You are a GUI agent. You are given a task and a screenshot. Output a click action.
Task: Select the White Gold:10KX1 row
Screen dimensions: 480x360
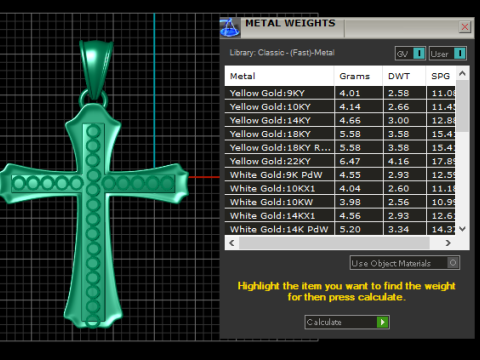pyautogui.click(x=340, y=189)
